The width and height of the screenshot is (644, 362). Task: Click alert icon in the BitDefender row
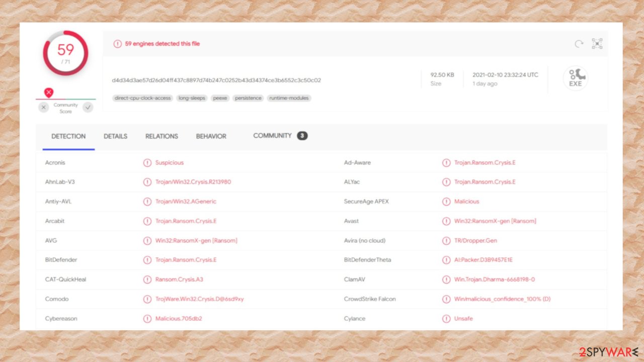coord(147,260)
